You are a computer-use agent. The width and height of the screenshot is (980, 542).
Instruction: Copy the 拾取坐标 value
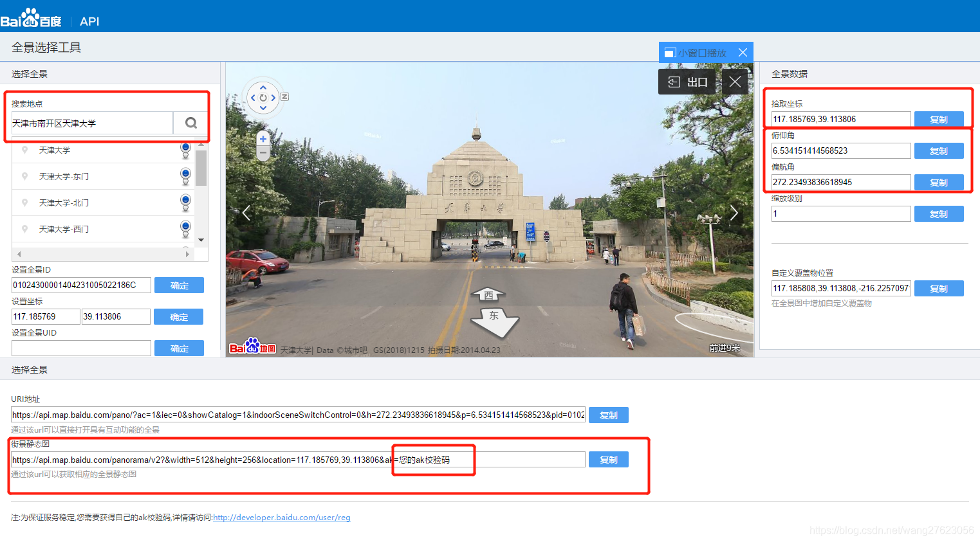pyautogui.click(x=939, y=120)
